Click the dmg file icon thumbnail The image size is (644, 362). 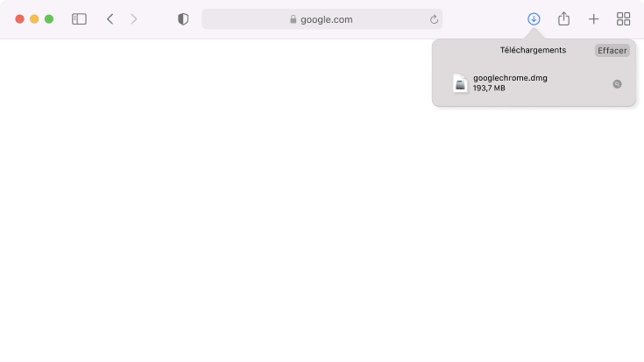pyautogui.click(x=460, y=83)
